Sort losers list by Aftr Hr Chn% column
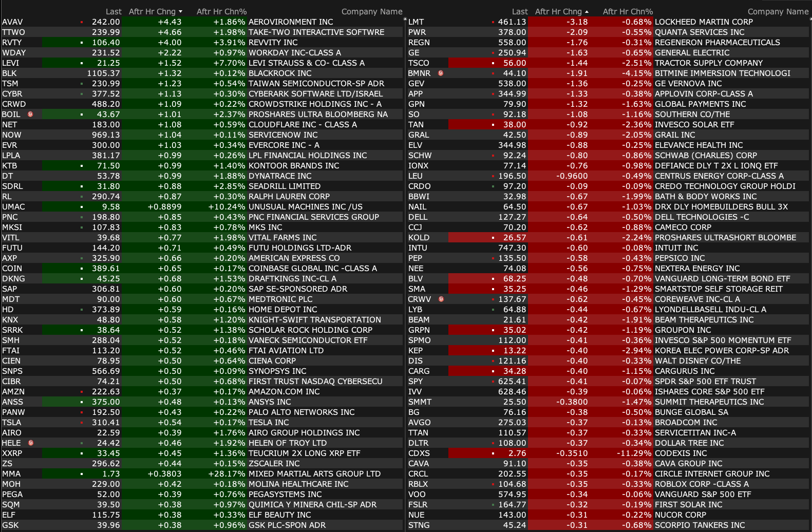Image resolution: width=812 pixels, height=532 pixels. pyautogui.click(x=628, y=11)
